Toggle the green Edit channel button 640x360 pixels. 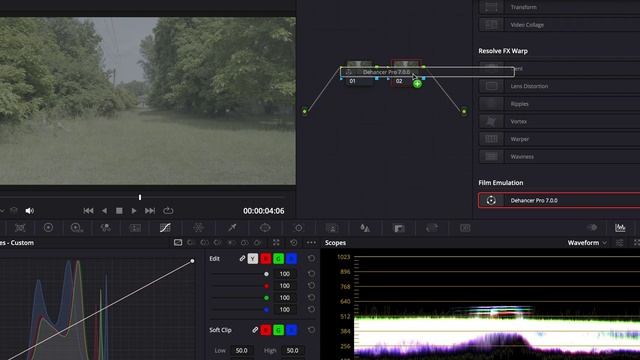278,258
